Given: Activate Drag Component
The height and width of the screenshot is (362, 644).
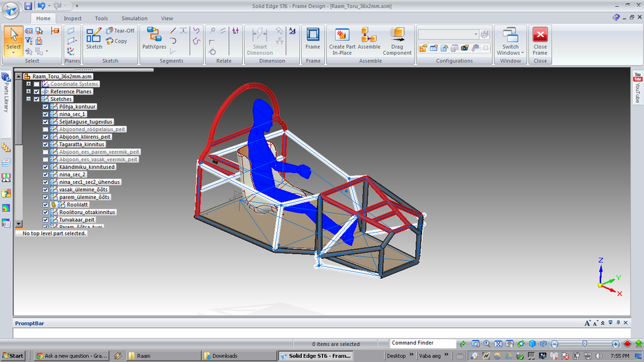Looking at the screenshot, I should pos(396,42).
